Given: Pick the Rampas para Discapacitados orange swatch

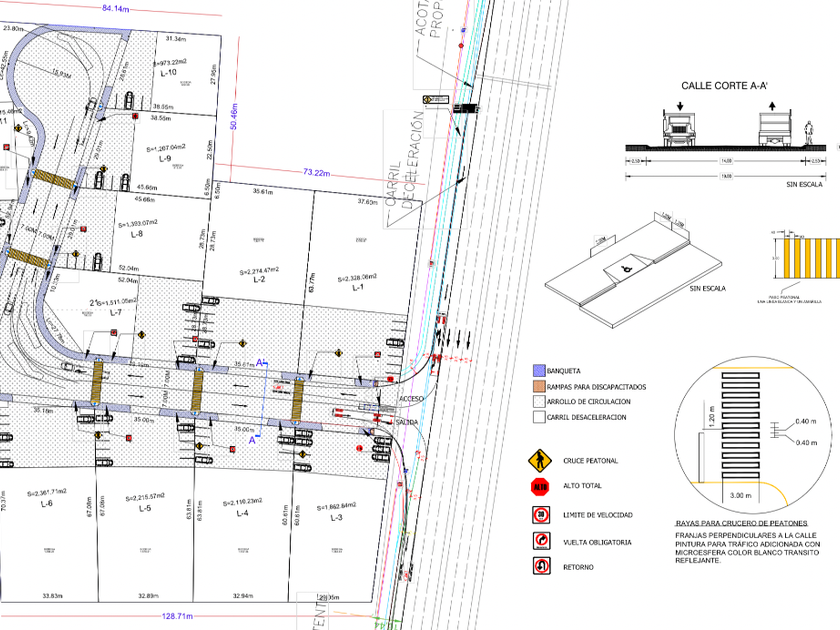Looking at the screenshot, I should tap(539, 386).
